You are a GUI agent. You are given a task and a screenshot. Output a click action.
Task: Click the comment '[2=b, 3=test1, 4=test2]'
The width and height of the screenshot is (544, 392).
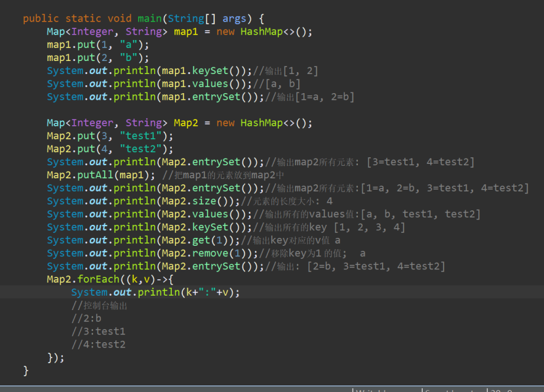pyautogui.click(x=376, y=266)
